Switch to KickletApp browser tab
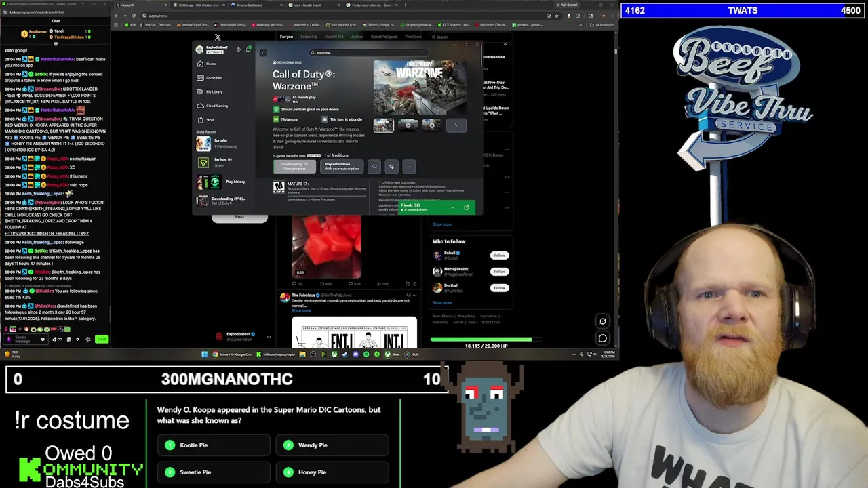This screenshot has height=488, width=868. point(198,5)
